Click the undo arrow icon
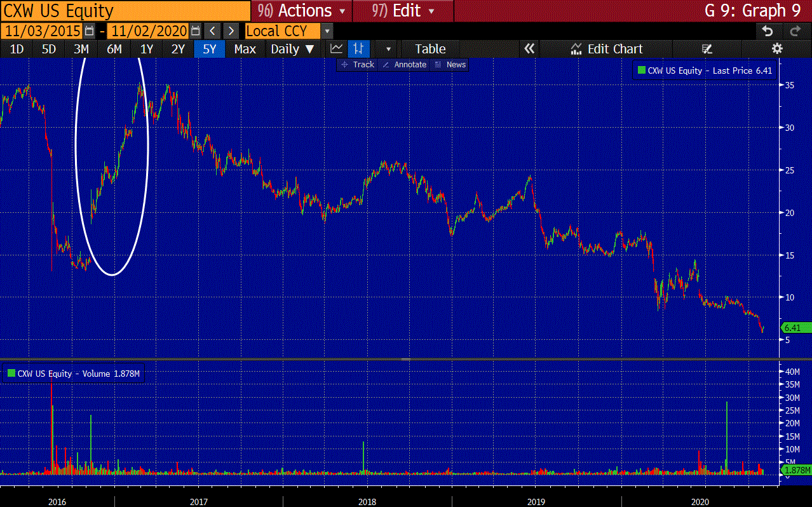812x507 pixels. coord(768,31)
